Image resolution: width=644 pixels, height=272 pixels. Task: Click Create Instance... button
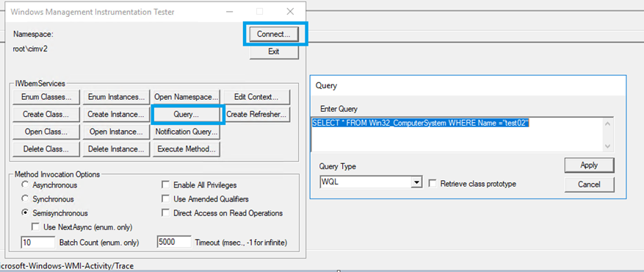tap(116, 115)
